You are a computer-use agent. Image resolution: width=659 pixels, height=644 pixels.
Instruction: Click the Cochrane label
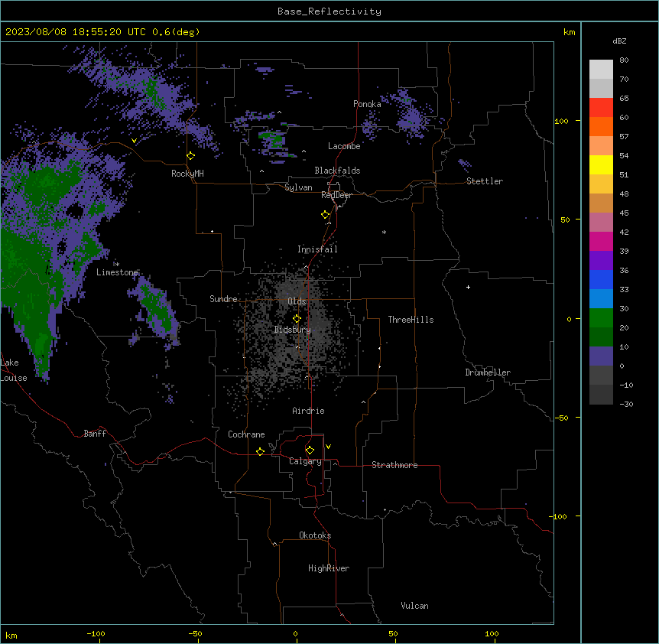coord(246,434)
